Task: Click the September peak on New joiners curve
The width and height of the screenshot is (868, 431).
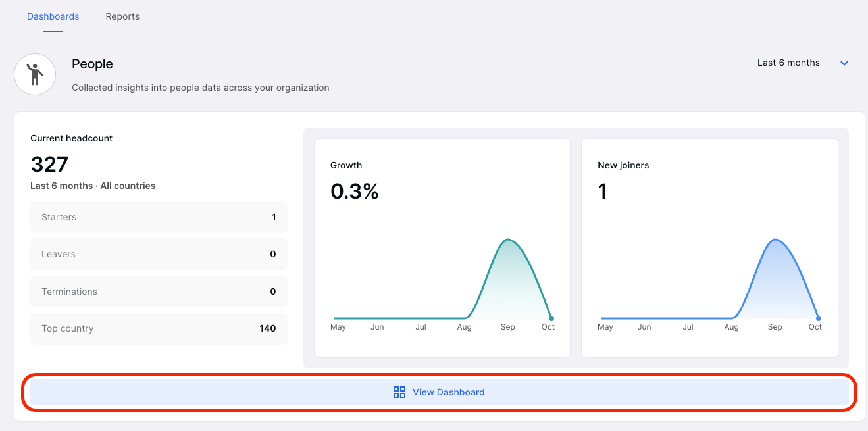Action: point(775,240)
